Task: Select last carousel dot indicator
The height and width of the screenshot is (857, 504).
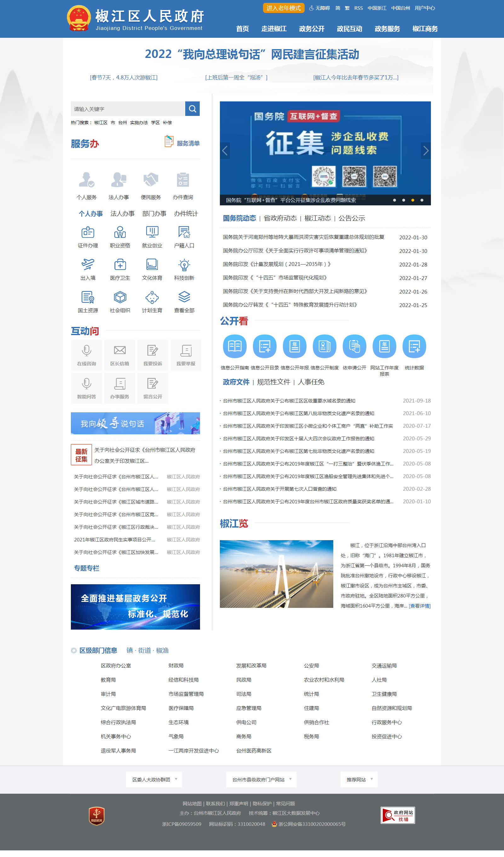Action: pos(422,200)
